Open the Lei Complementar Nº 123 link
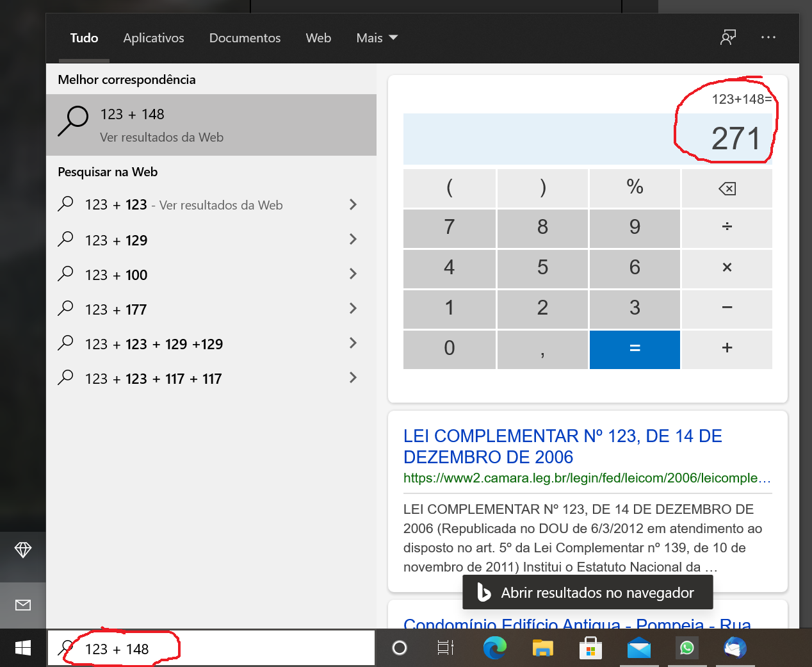812x667 pixels. (562, 446)
